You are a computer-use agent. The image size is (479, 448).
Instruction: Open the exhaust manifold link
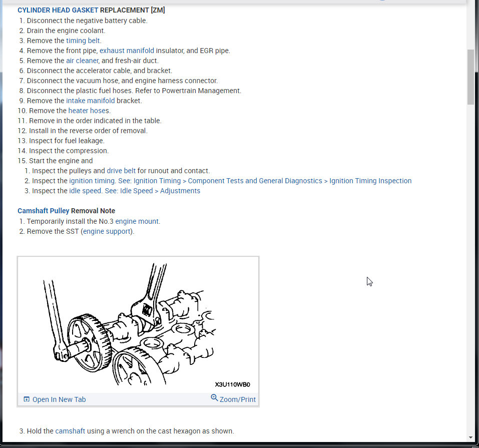pos(127,51)
